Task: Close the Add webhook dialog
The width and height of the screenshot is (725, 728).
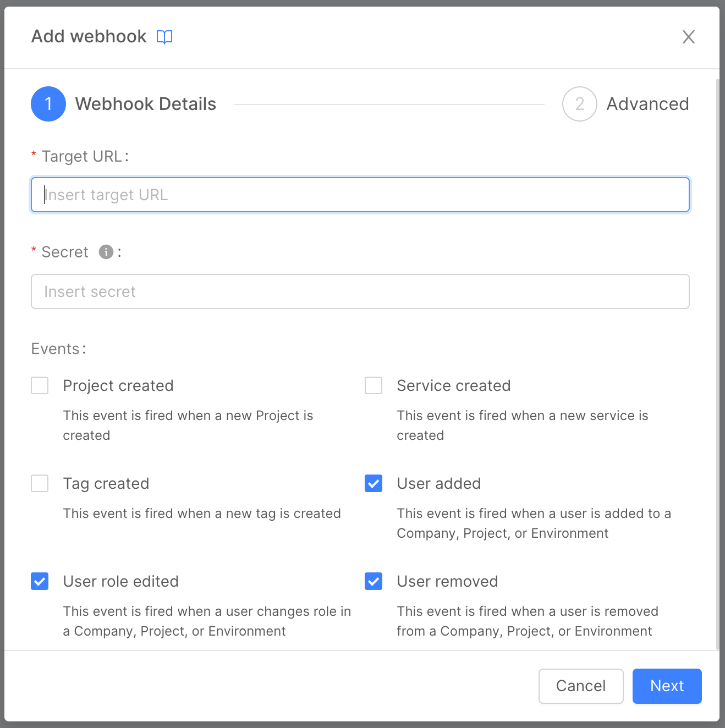Action: click(x=688, y=37)
